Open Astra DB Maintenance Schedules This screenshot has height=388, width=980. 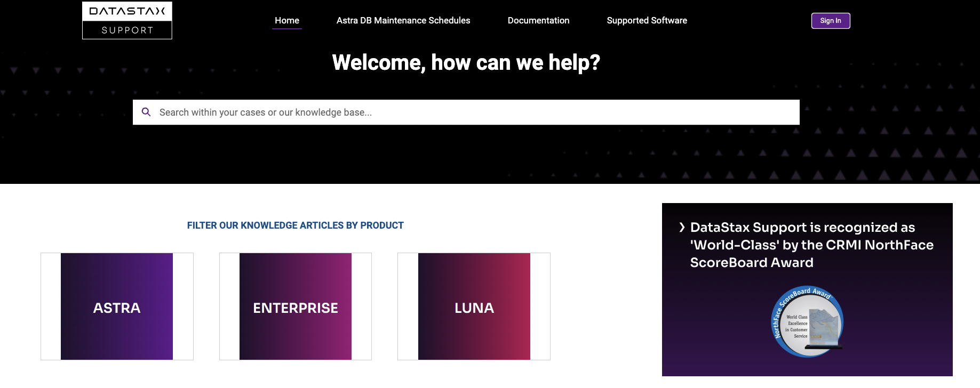coord(403,20)
